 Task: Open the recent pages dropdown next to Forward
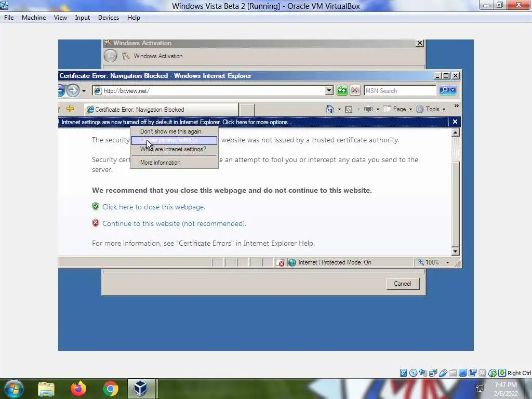pyautogui.click(x=84, y=91)
